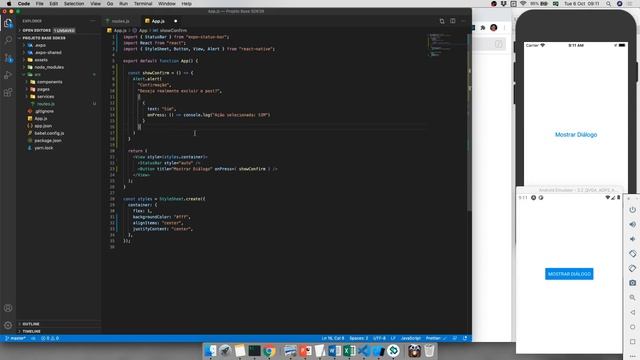Open the Chrome extensions puzzle icon
Screen dimensions: 640x360
point(483,28)
